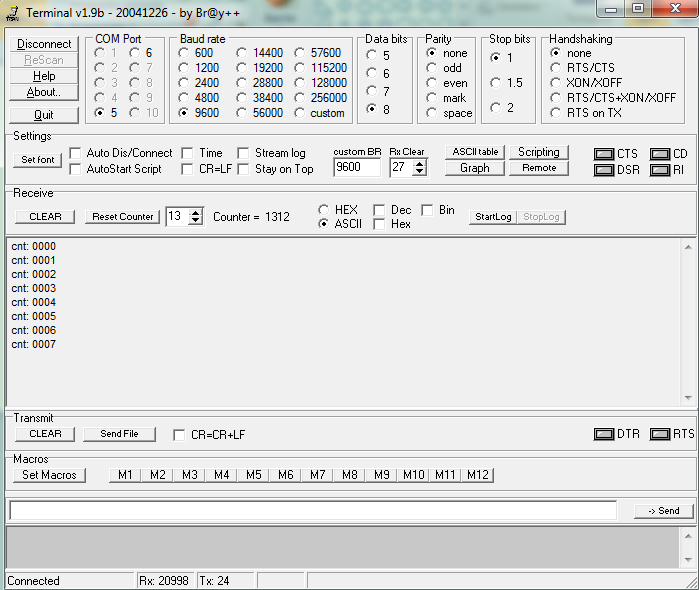Click the DSR indicator LED
This screenshot has height=590, width=699.
point(604,170)
